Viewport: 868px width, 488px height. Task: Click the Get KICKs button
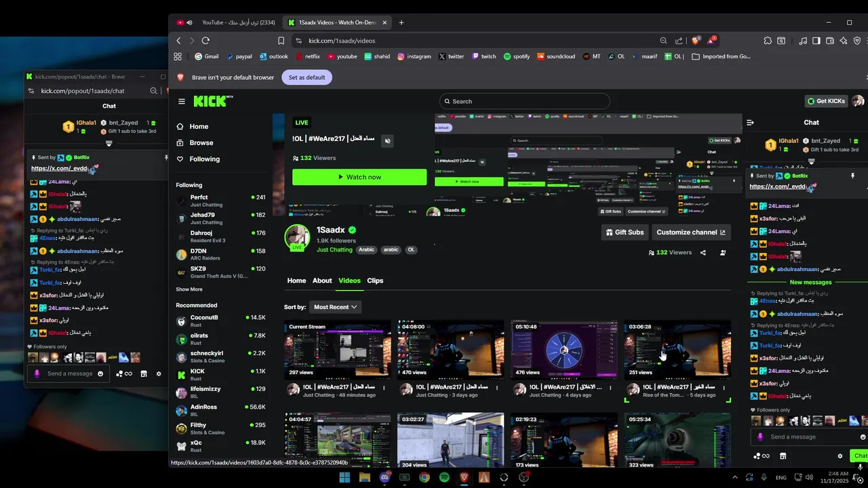pyautogui.click(x=826, y=101)
